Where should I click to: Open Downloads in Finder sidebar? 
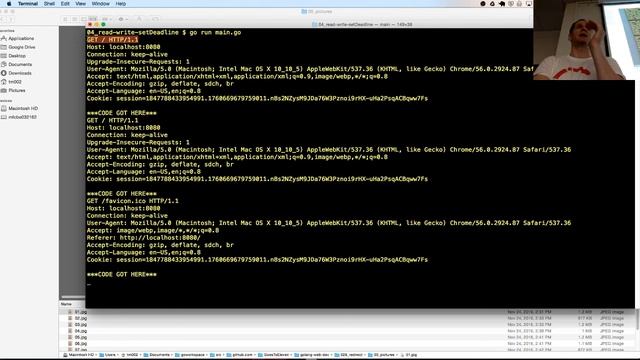20,73
